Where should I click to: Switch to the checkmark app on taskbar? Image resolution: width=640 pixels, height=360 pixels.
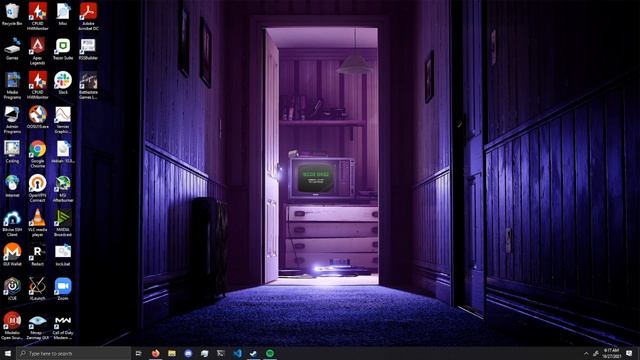(253, 353)
